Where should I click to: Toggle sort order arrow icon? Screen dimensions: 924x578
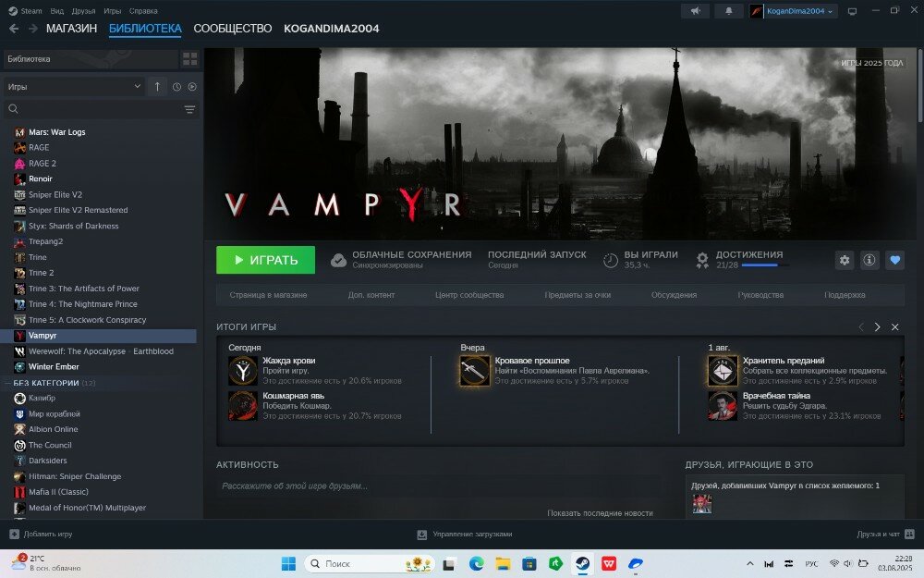(157, 87)
